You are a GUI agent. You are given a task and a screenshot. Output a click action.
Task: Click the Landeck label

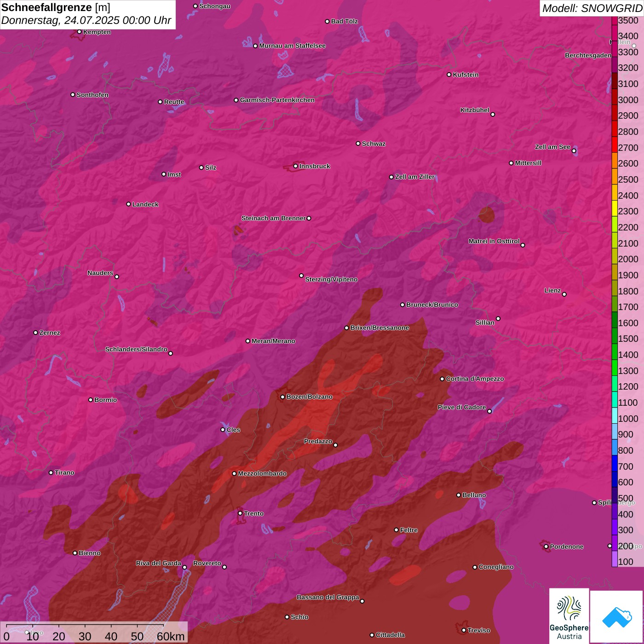145,204
